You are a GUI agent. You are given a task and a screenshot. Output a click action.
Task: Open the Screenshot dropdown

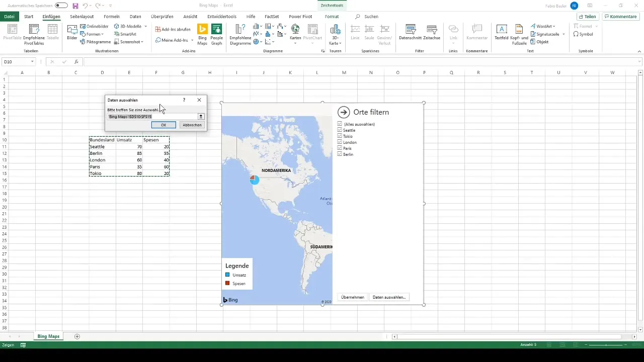coord(128,42)
